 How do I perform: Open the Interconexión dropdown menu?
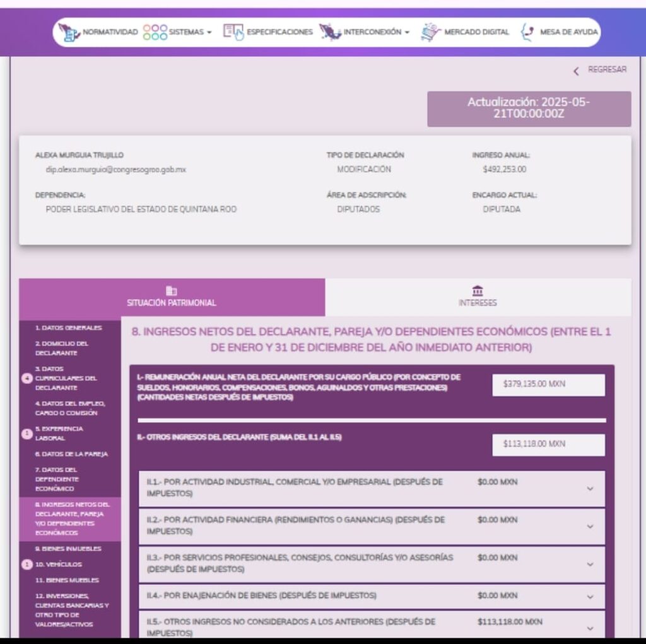pyautogui.click(x=376, y=32)
